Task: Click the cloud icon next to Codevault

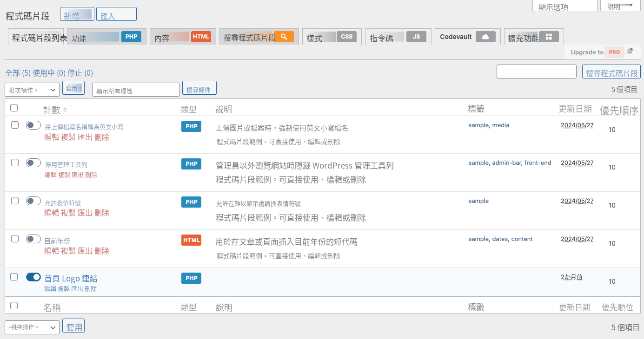Action: 485,37
